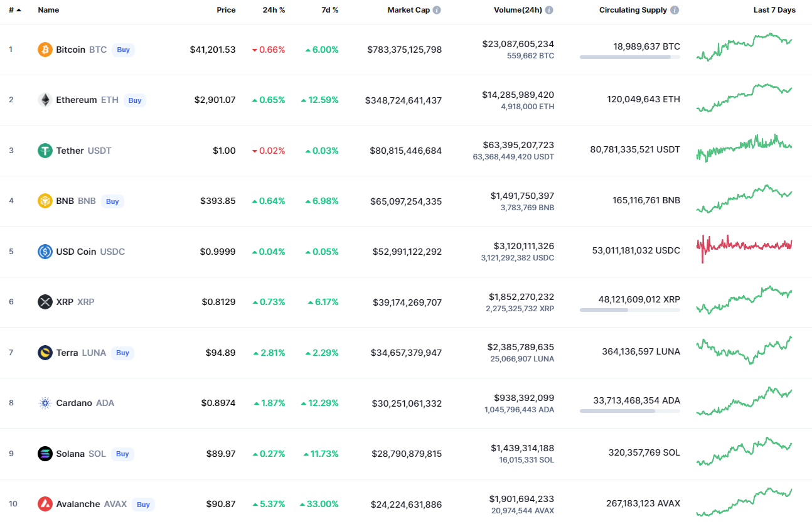Open Market Cap info tooltip icon
Viewport: 812px width, 524px height.
click(437, 10)
